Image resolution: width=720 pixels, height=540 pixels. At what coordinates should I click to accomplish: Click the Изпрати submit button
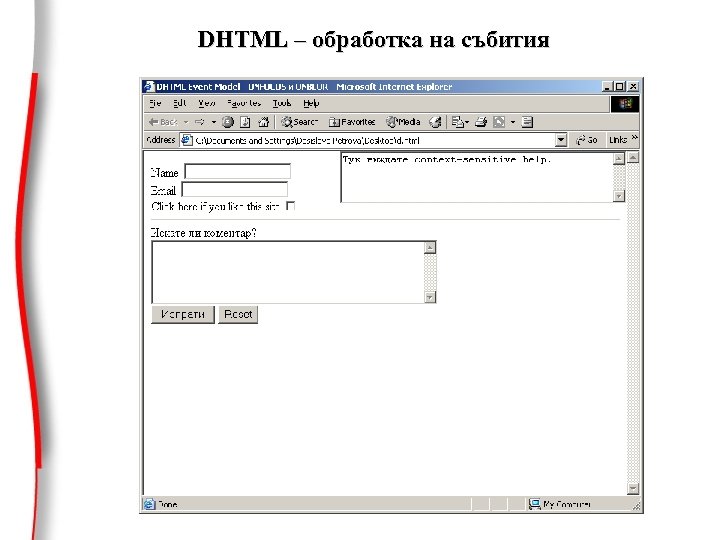[183, 315]
